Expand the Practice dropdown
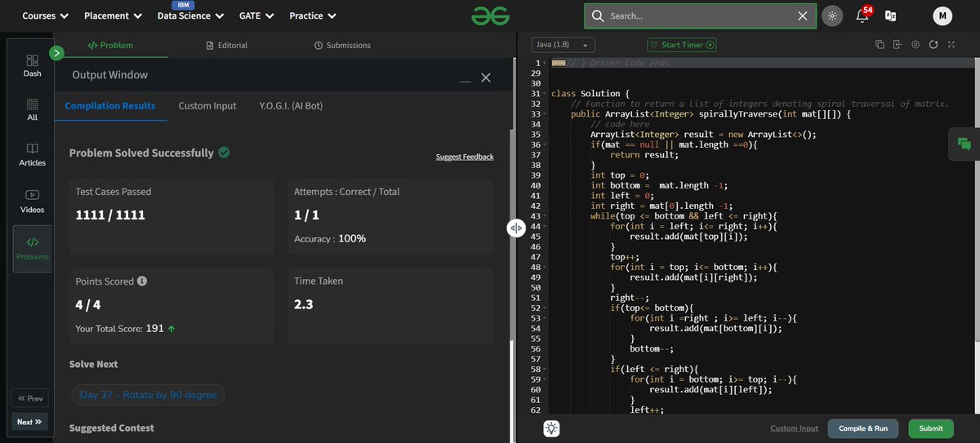 (311, 16)
